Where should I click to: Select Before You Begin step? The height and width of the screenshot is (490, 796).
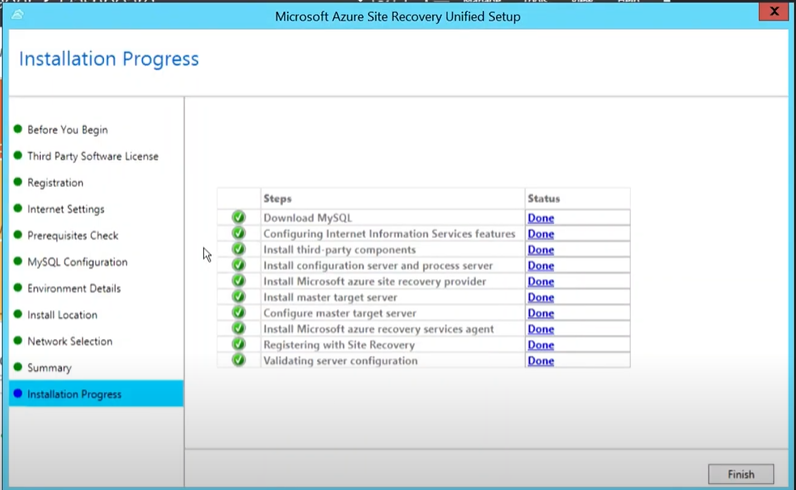pyautogui.click(x=68, y=130)
